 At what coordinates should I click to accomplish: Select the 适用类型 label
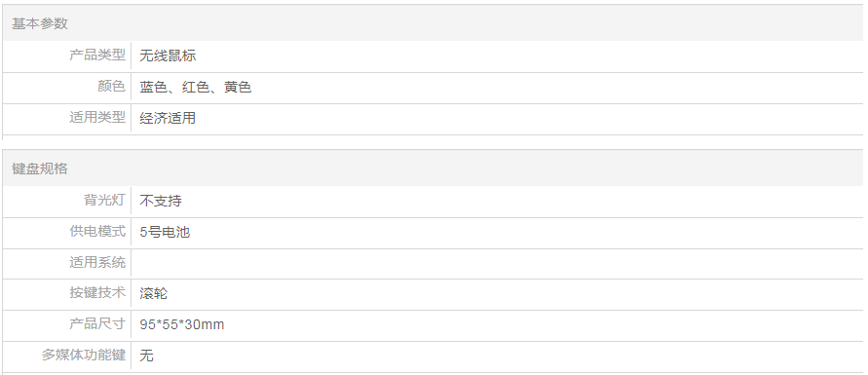coord(97,118)
